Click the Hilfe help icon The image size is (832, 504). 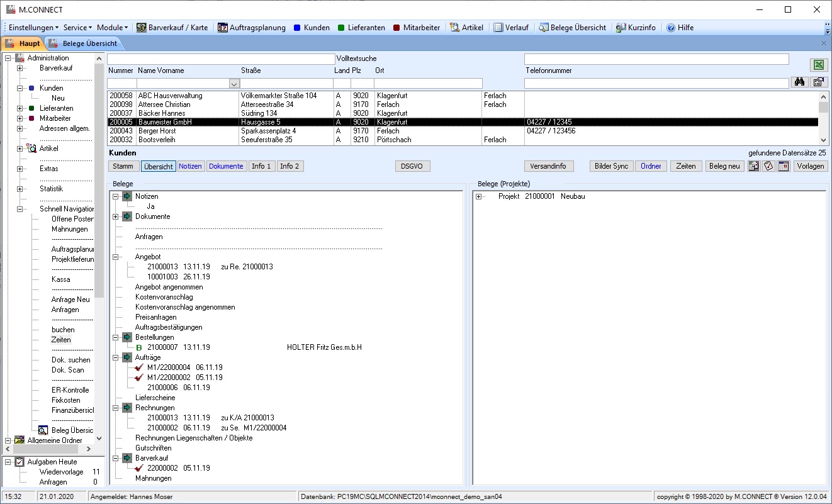(671, 28)
